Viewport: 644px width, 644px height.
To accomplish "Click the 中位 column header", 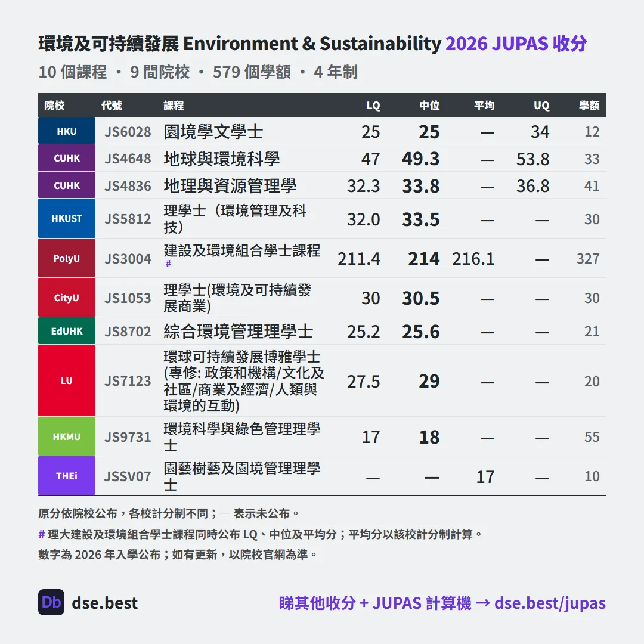I will click(429, 106).
